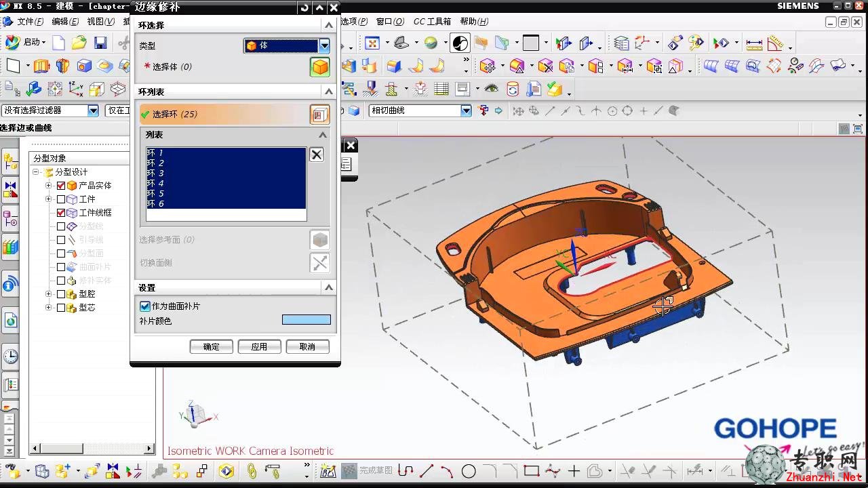Expand the 产品实体 tree node
This screenshot has width=868, height=488.
49,186
